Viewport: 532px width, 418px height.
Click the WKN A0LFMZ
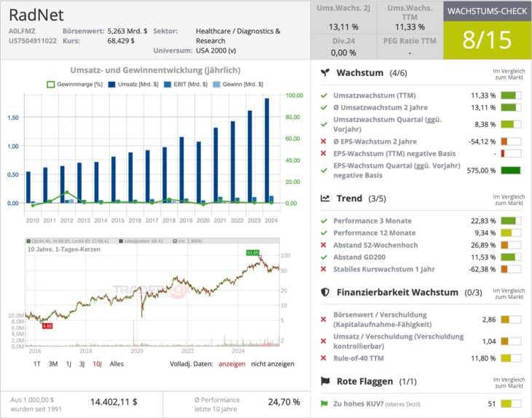[x=22, y=31]
